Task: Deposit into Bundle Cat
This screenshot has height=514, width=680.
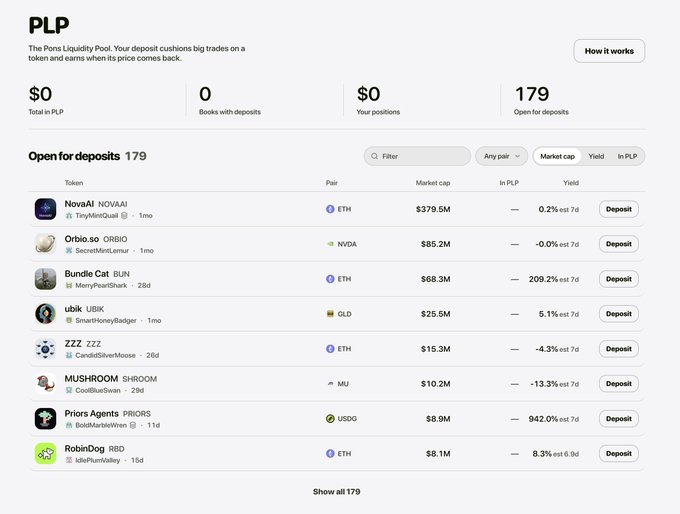Action: pyautogui.click(x=618, y=279)
